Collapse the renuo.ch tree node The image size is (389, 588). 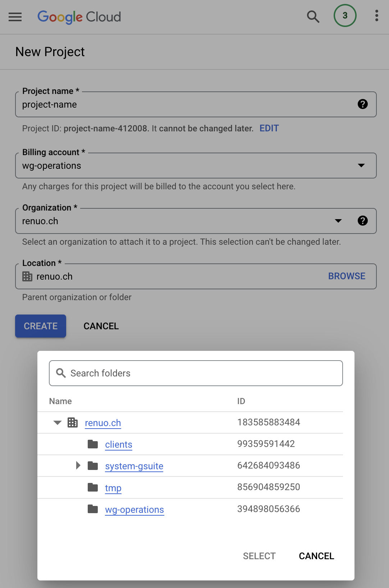pyautogui.click(x=58, y=422)
